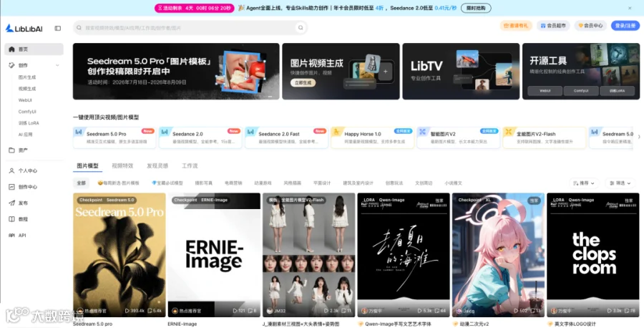Select 摄影写真 category chip
This screenshot has height=328, width=644.
(x=203, y=183)
